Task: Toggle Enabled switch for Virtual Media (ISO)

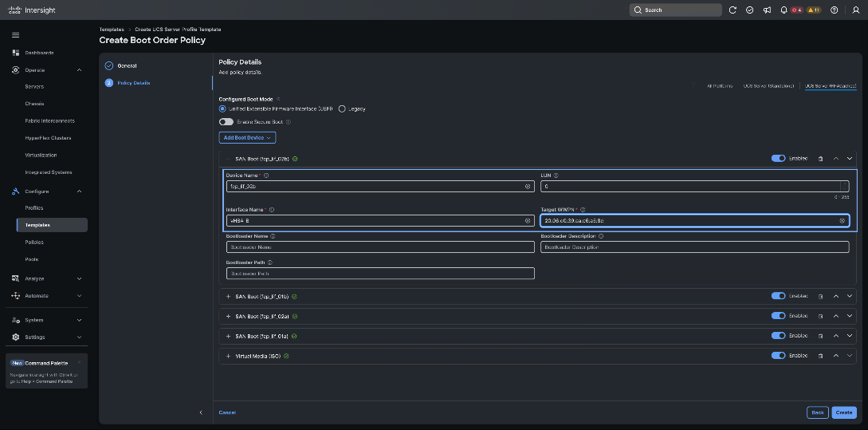Action: tap(778, 356)
